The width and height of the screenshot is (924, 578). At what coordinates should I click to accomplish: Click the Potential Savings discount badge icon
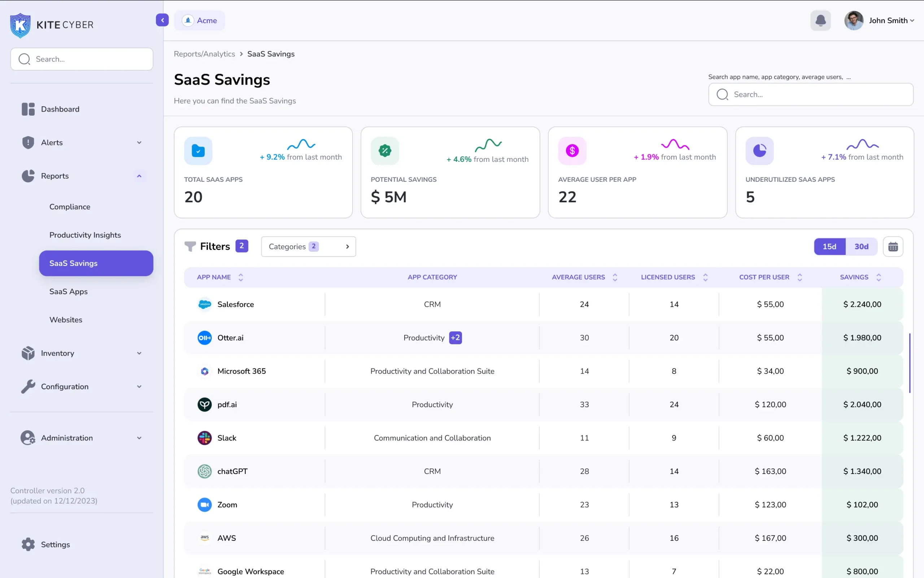point(385,151)
